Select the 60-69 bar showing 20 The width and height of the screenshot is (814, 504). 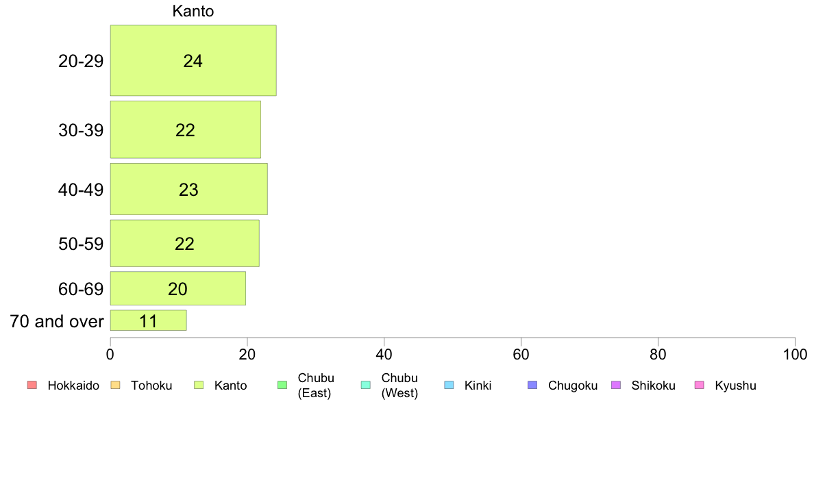tap(178, 288)
